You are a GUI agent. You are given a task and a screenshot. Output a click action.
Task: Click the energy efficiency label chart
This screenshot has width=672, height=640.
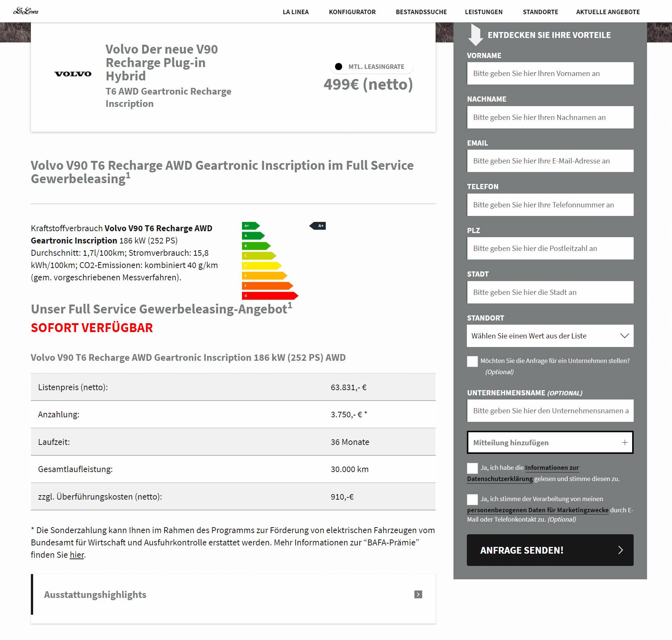(284, 261)
